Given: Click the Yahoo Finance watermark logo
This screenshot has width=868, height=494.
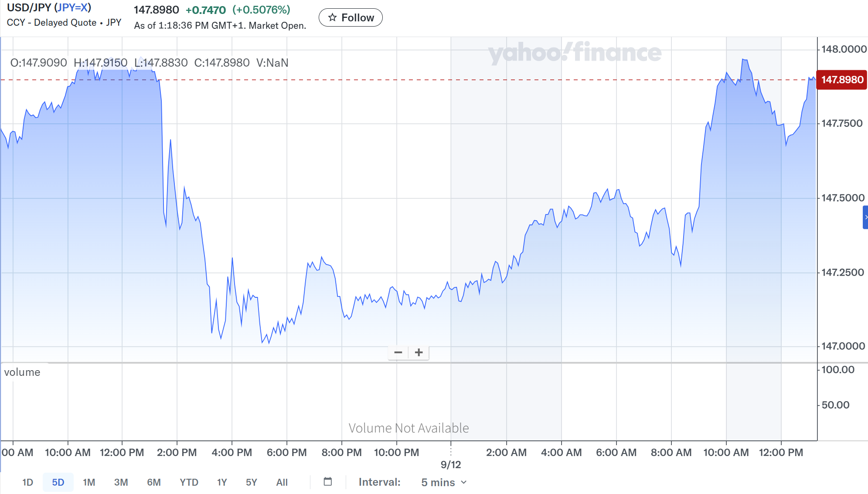Looking at the screenshot, I should coord(574,53).
